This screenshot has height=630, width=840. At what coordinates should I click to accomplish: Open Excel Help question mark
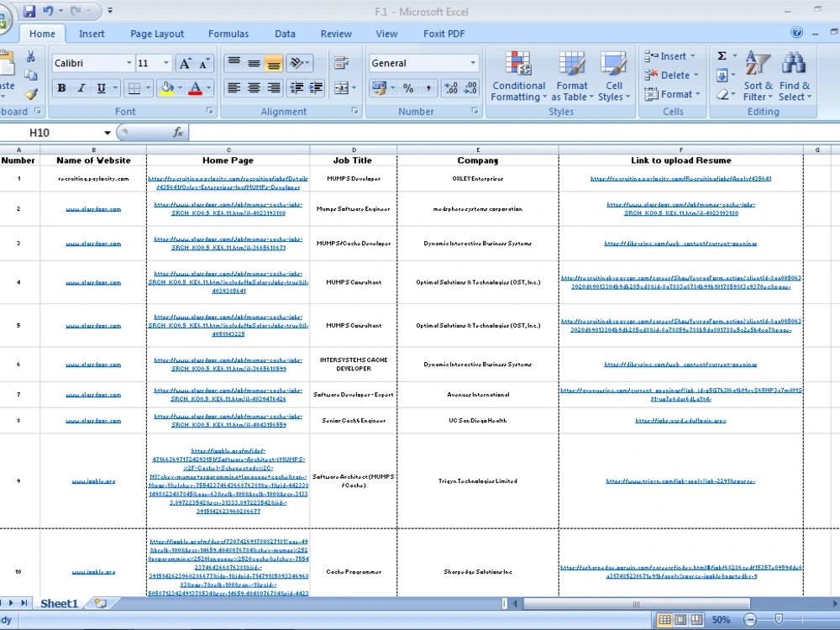(796, 33)
